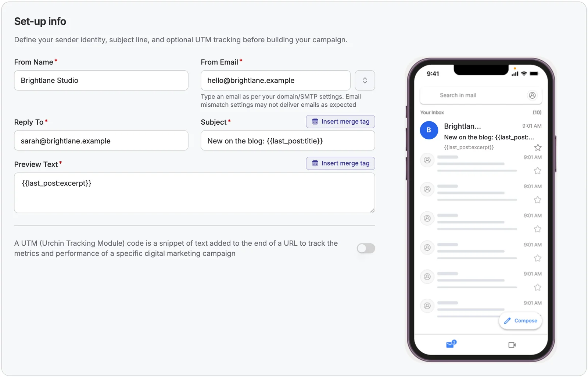Edit the Subject line field
This screenshot has height=377, width=588.
tap(288, 141)
